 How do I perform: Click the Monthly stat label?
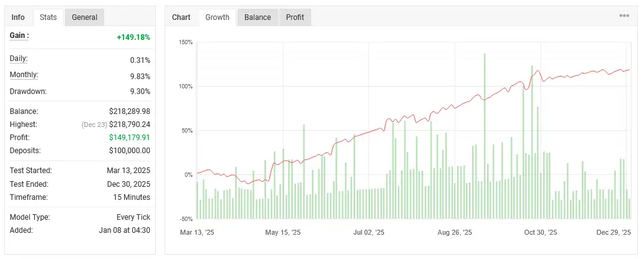(24, 75)
